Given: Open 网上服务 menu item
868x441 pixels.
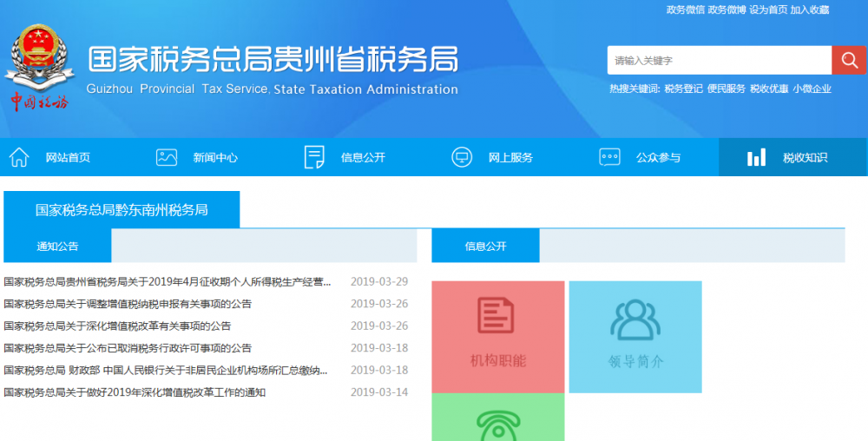Looking at the screenshot, I should tap(510, 158).
